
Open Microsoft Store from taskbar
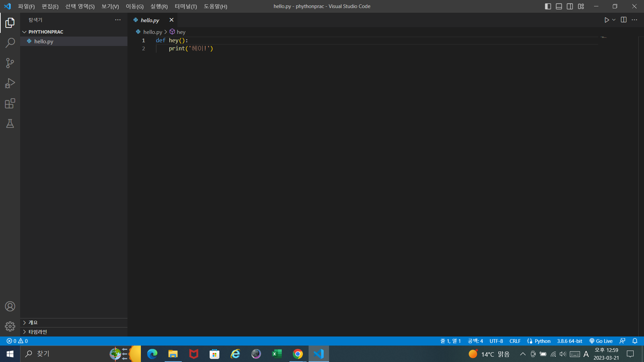click(x=214, y=354)
